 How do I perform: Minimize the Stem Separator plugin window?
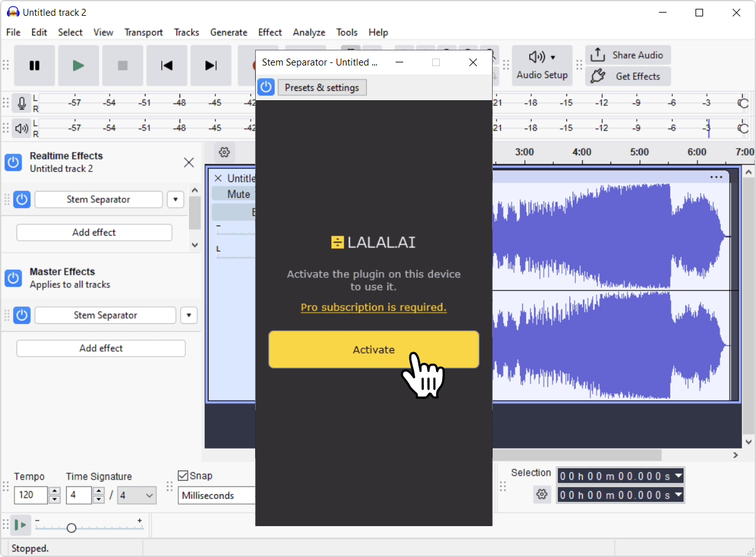click(399, 62)
